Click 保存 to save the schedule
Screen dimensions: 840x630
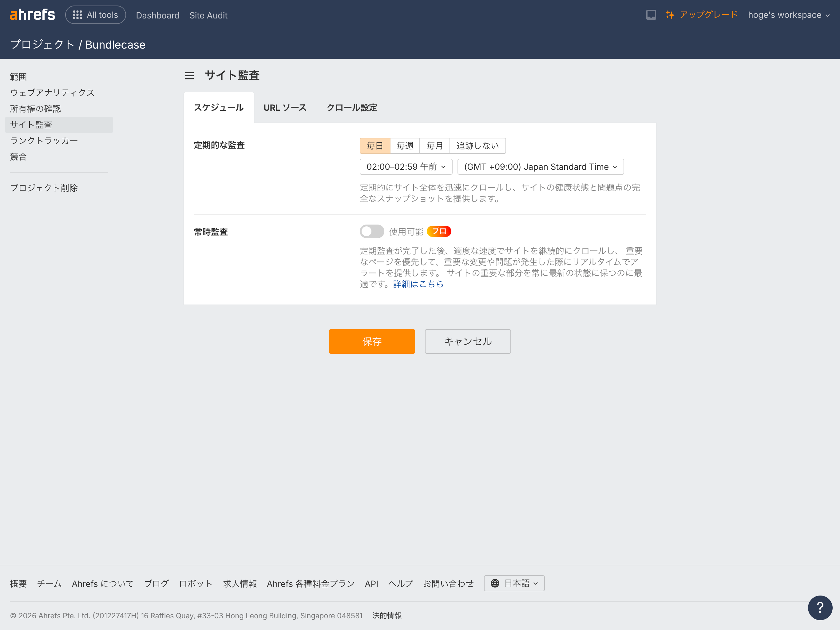pyautogui.click(x=372, y=341)
